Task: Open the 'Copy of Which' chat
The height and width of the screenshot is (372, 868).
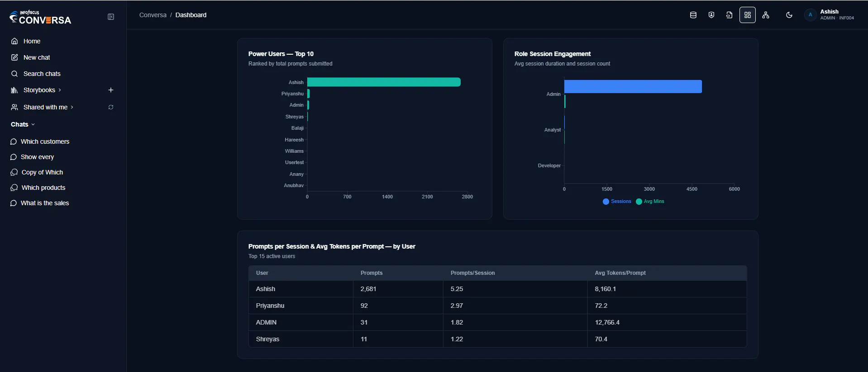Action: point(42,172)
